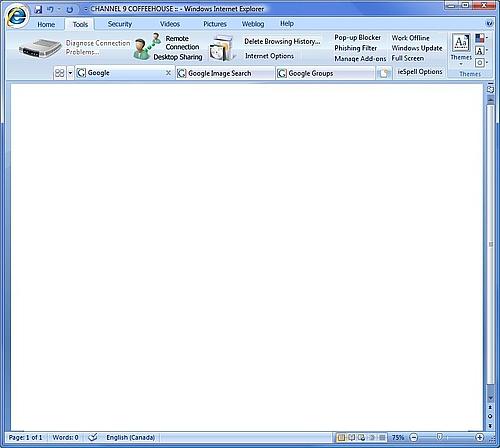This screenshot has width=500, height=448.
Task: Click Delete Browsing History
Action: tap(282, 41)
